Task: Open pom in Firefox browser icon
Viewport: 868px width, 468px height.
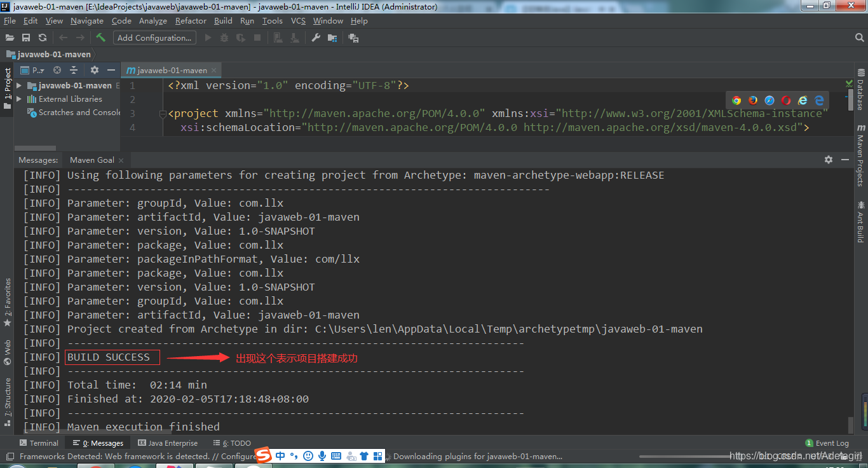Action: (753, 100)
